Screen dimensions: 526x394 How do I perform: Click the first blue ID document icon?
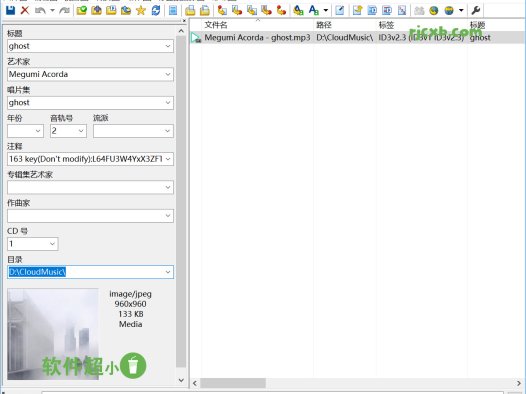click(x=372, y=10)
